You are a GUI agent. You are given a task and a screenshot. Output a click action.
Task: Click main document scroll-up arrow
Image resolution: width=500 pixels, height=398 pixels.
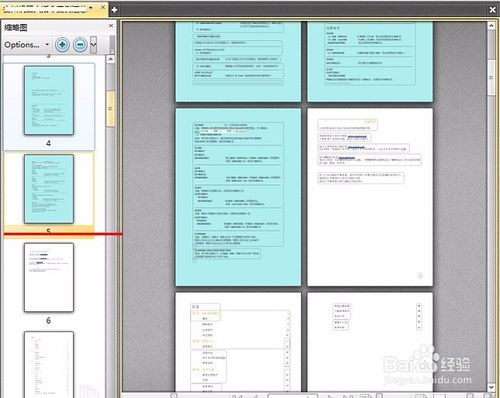[491, 25]
